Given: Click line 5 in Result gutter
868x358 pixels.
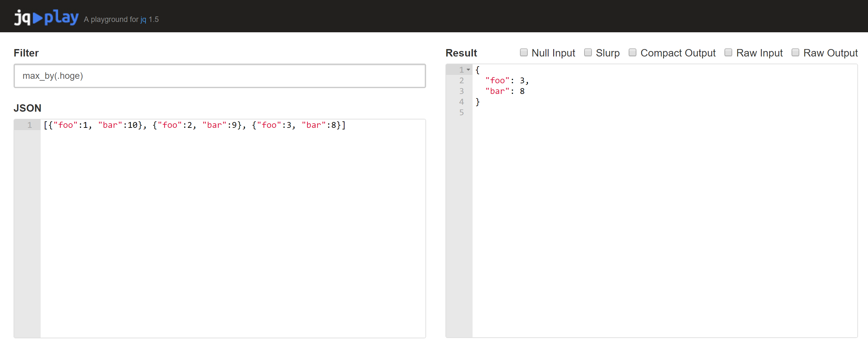Looking at the screenshot, I should click(x=461, y=113).
